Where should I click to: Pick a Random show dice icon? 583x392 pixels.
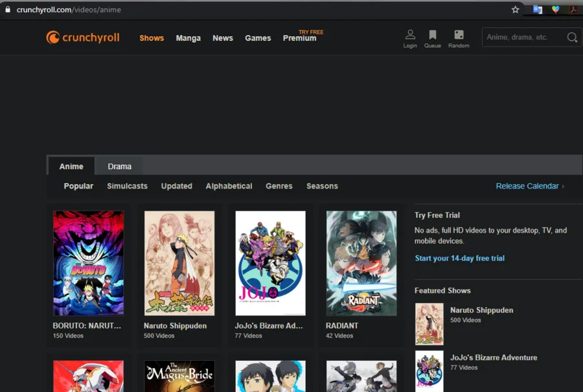tap(459, 34)
